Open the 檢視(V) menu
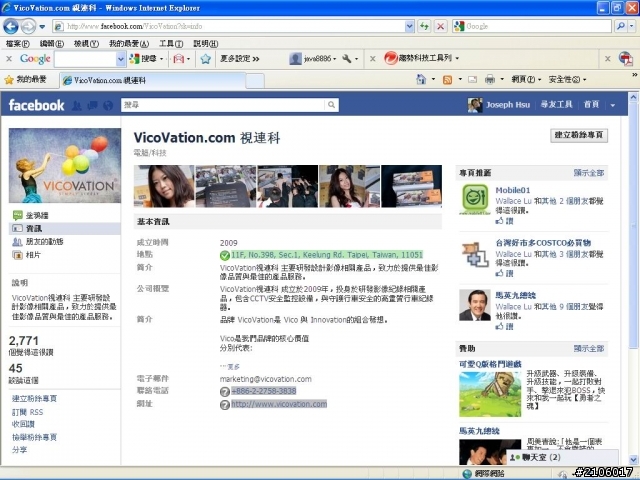This screenshot has height=480, width=640. [x=86, y=43]
